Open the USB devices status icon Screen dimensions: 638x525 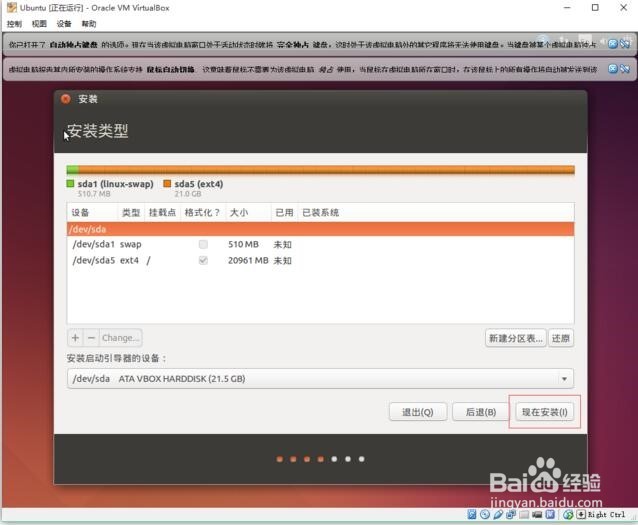[498, 515]
